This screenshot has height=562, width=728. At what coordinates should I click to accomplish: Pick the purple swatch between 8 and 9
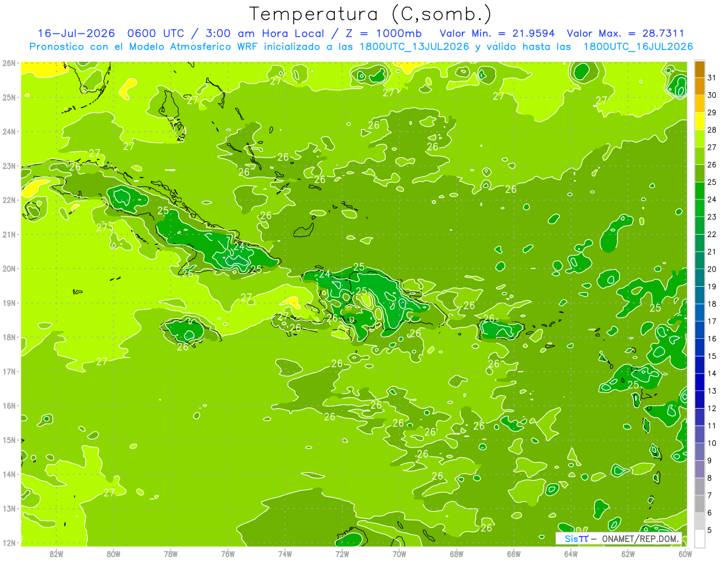pyautogui.click(x=699, y=469)
